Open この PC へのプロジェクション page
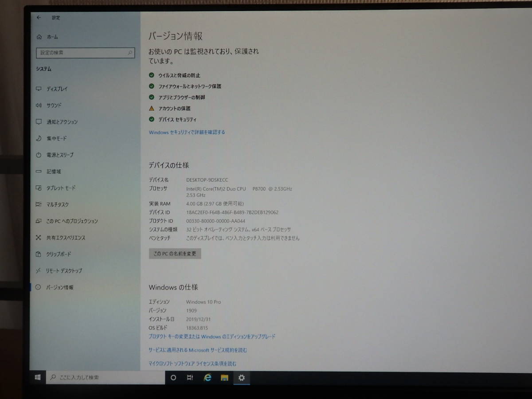Viewport: 532px width, 399px height. [67, 221]
